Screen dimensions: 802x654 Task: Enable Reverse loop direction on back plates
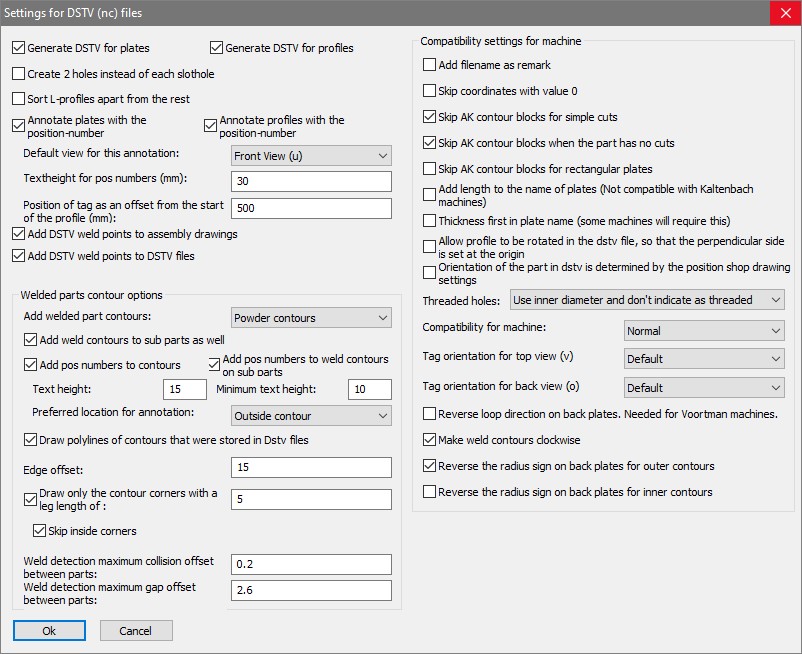pyautogui.click(x=429, y=414)
